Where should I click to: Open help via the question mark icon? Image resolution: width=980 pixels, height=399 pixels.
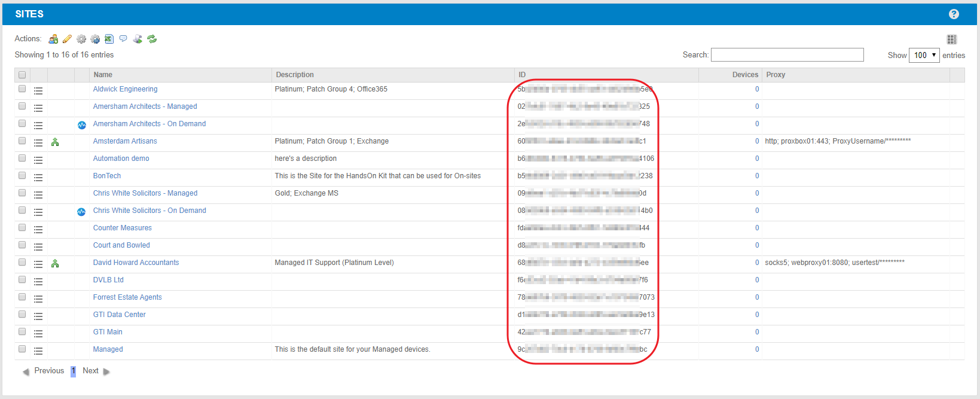point(954,14)
